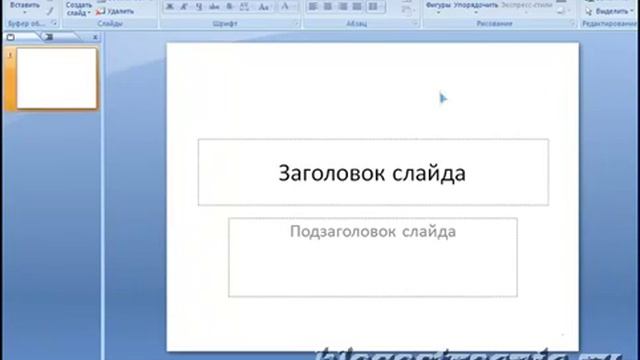Screen dimensions: 640x360
Task: Open change case Aa menu
Action: pyautogui.click(x=264, y=7)
